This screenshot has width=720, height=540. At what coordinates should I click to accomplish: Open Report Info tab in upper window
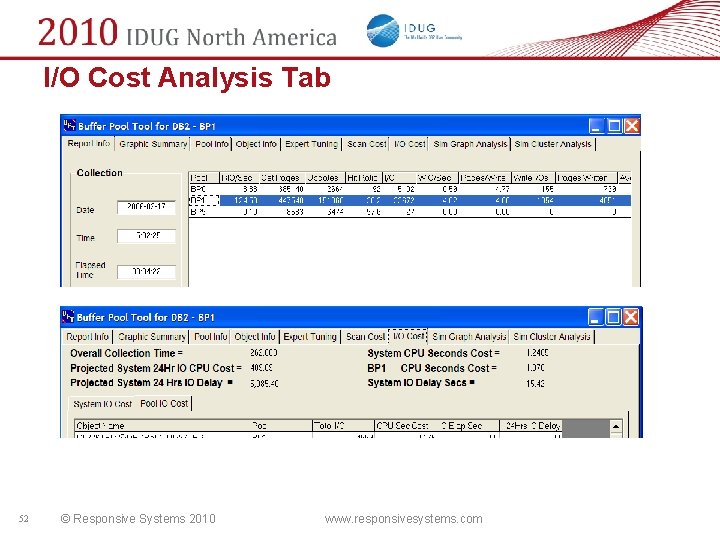pos(88,144)
